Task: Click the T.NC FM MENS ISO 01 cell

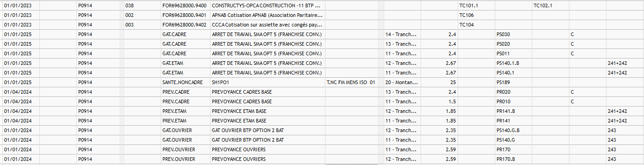Action: pos(351,82)
